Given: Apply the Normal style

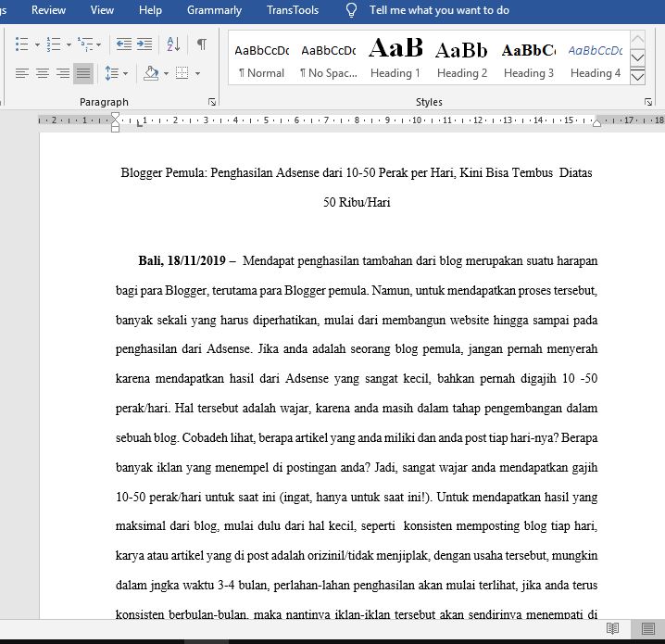Looking at the screenshot, I should [x=262, y=59].
